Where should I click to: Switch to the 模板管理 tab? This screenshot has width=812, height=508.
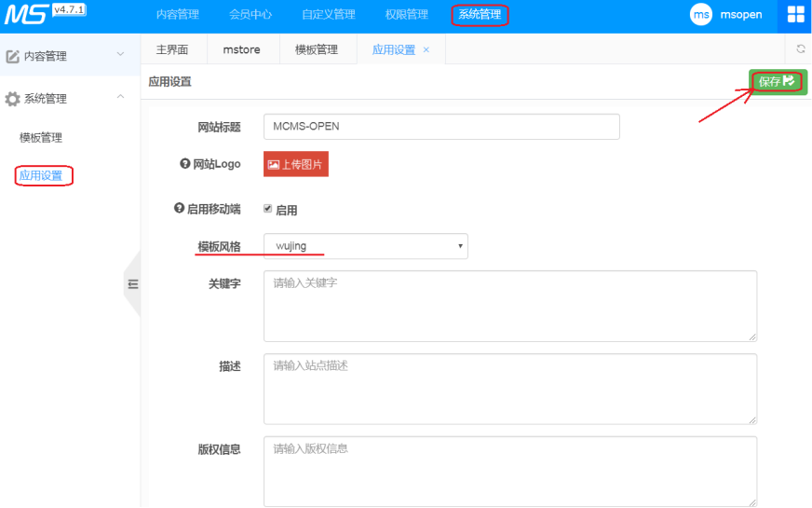pos(317,49)
